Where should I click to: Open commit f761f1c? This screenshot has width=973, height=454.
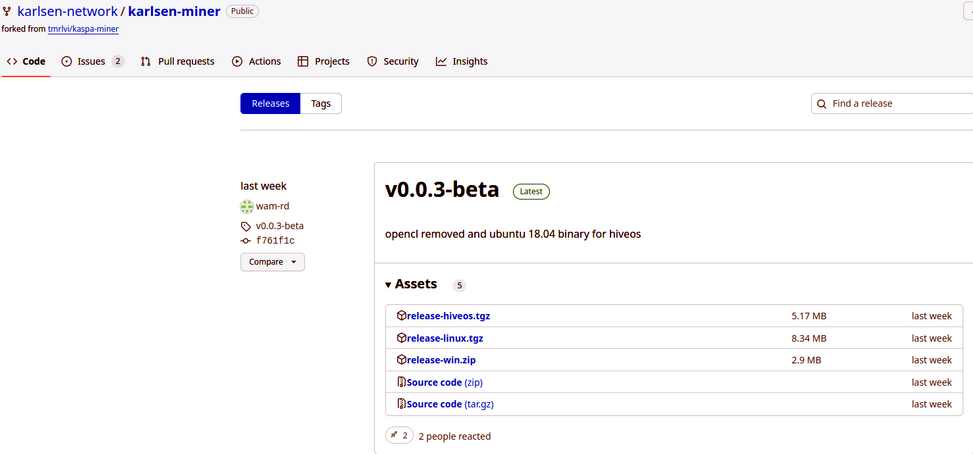click(275, 241)
